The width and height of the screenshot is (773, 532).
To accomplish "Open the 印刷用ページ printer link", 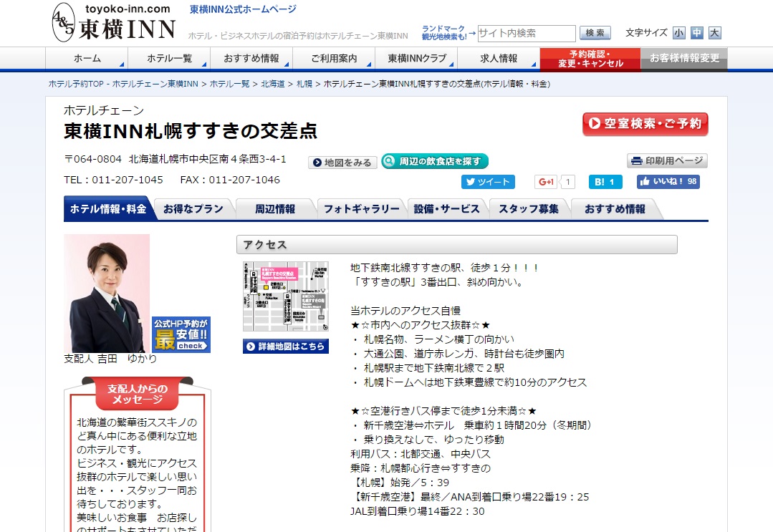I will pos(668,160).
